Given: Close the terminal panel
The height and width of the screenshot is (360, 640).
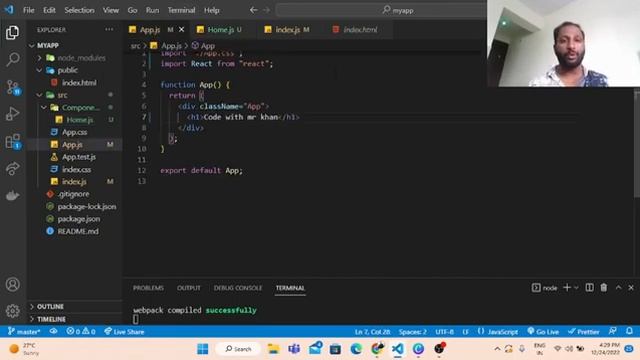Looking at the screenshot, I should click(x=631, y=288).
